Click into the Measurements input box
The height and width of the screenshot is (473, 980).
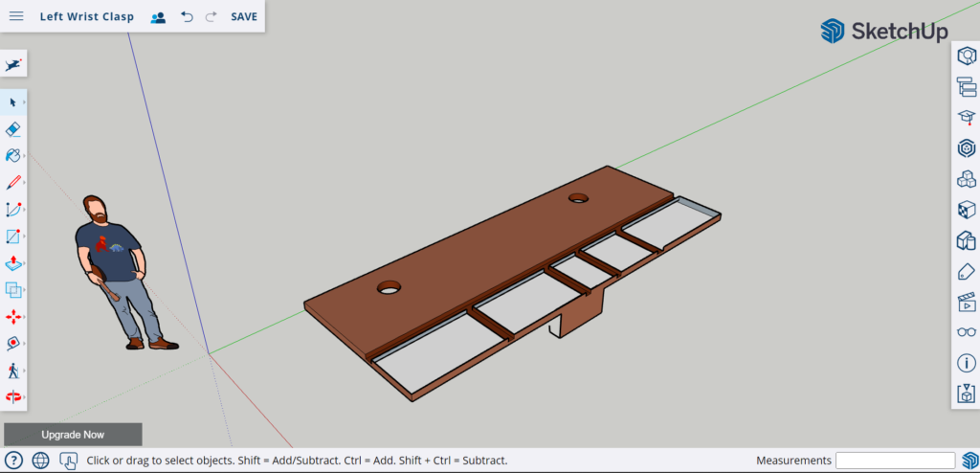[895, 461]
